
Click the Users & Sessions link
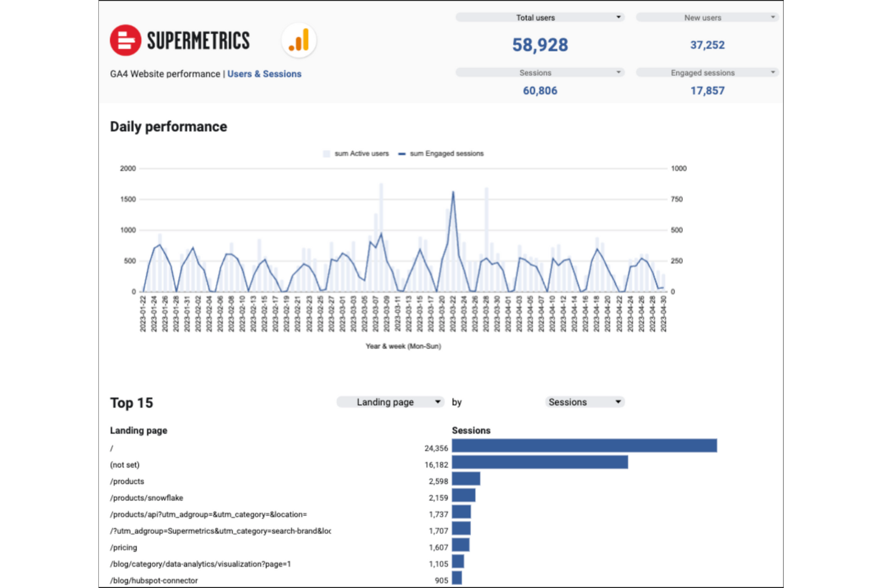[264, 74]
